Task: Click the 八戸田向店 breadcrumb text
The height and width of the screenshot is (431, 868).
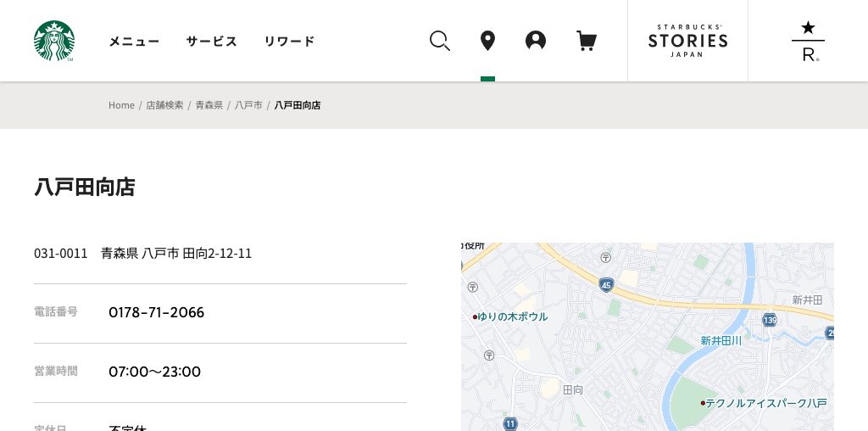Action: point(298,105)
